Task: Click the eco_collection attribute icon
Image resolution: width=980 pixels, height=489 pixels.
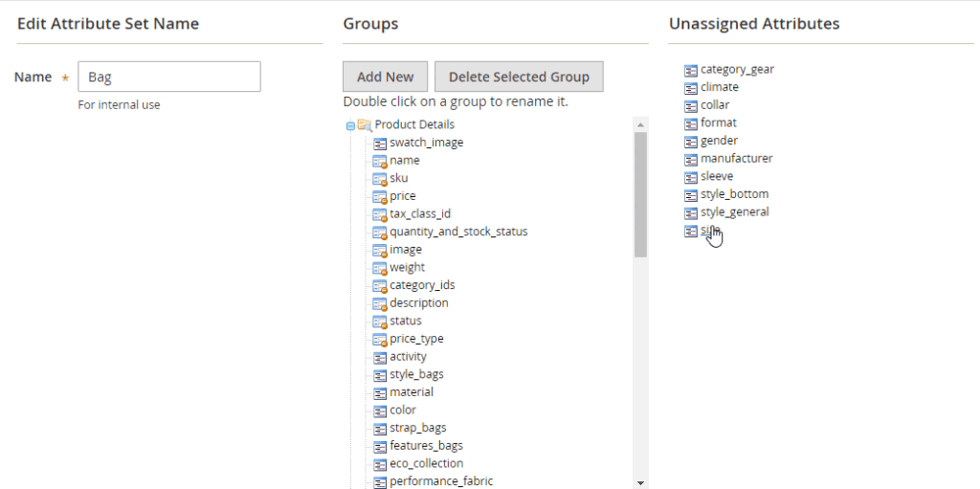Action: [380, 465]
